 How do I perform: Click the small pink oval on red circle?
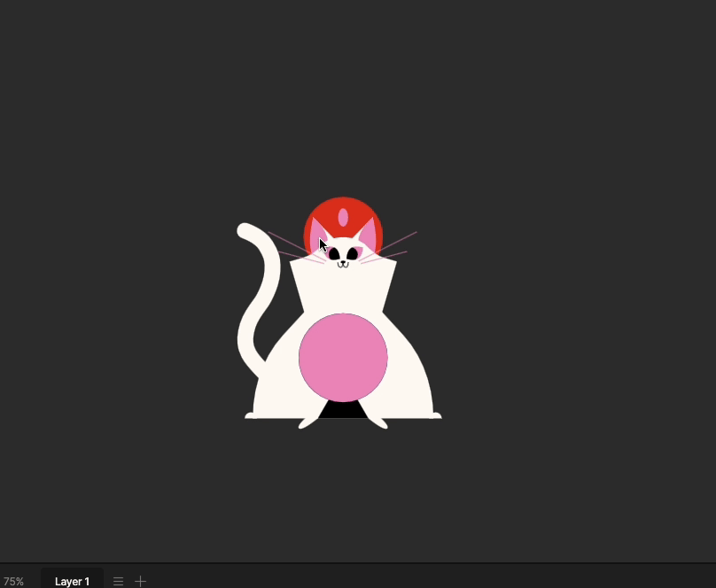(x=343, y=218)
